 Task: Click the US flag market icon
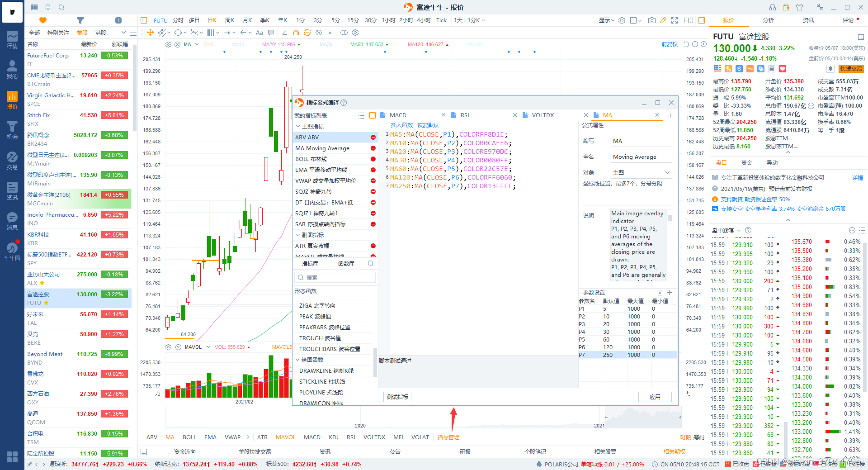(717, 69)
